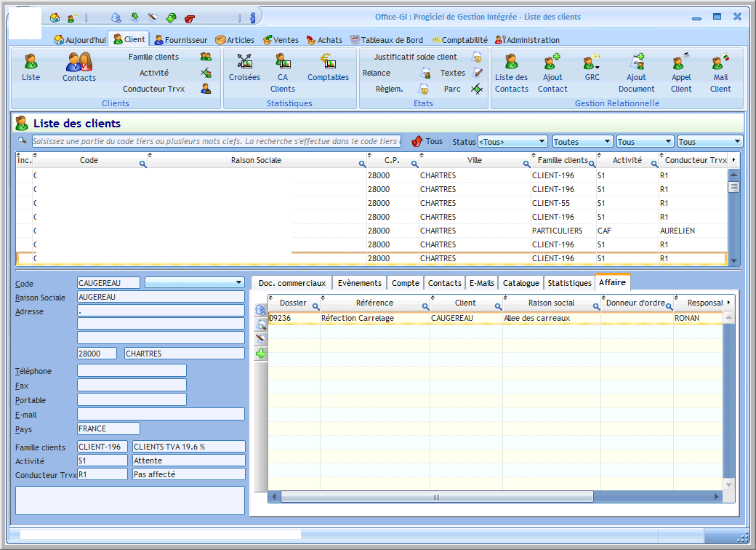Viewport: 756px width, 550px height.
Task: Open the Statistiques tab in detail panel
Action: [x=569, y=283]
